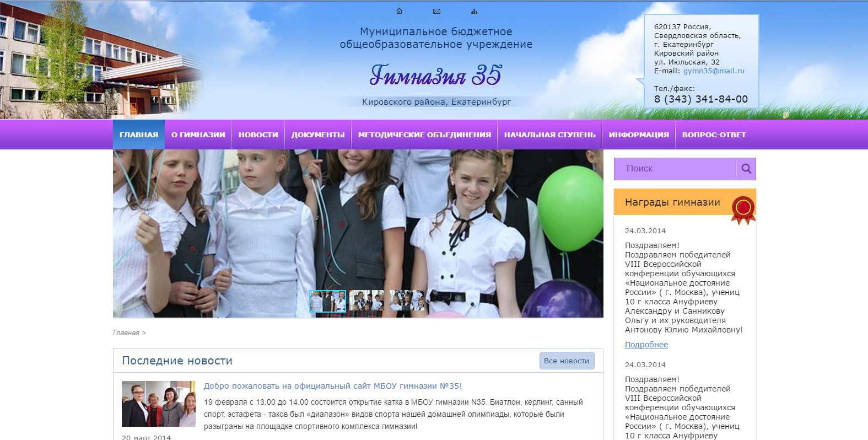Image resolution: width=868 pixels, height=440 pixels.
Task: Select the Документы menu item
Action: (318, 135)
